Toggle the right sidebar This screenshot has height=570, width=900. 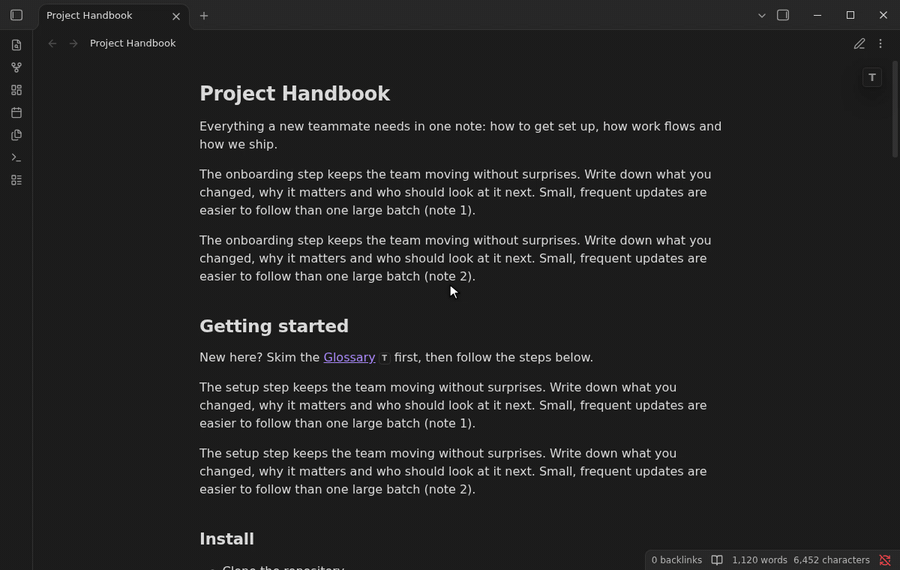click(783, 15)
